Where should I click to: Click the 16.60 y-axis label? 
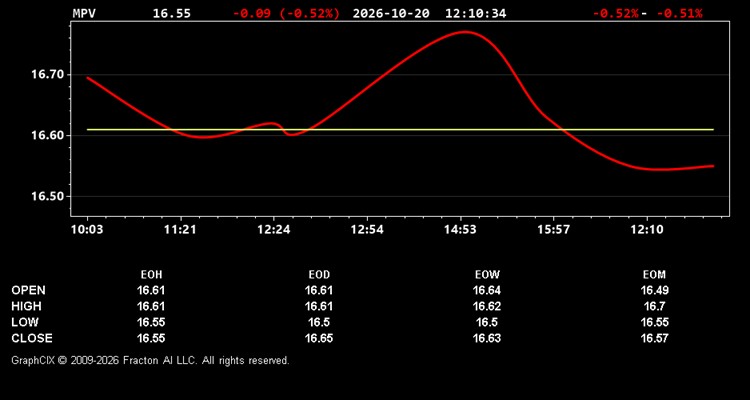(47, 135)
